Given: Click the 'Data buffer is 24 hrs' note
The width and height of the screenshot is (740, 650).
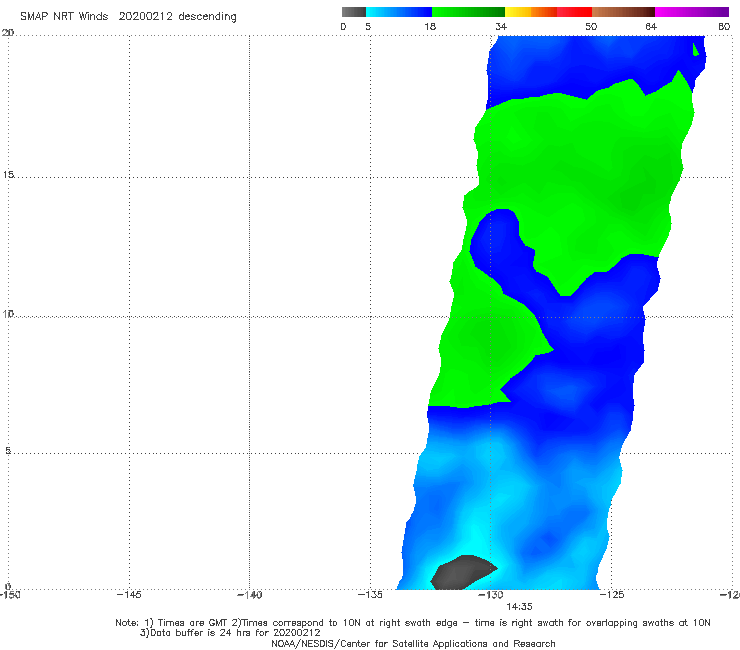Looking at the screenshot, I should click(230, 633).
